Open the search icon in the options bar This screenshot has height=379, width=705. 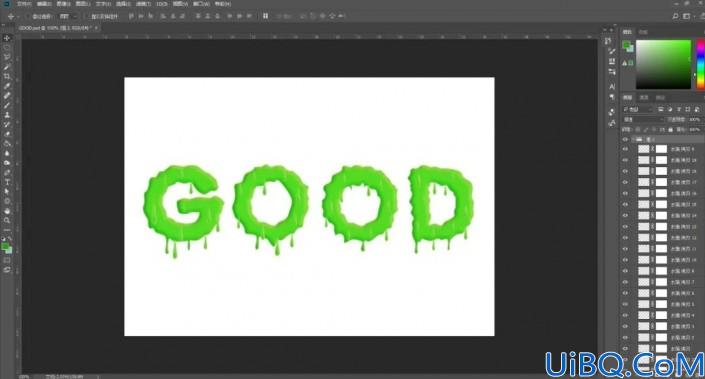[675, 16]
